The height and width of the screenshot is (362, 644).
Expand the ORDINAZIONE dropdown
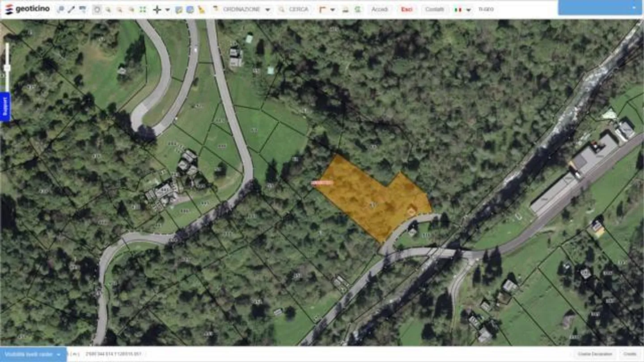[267, 9]
